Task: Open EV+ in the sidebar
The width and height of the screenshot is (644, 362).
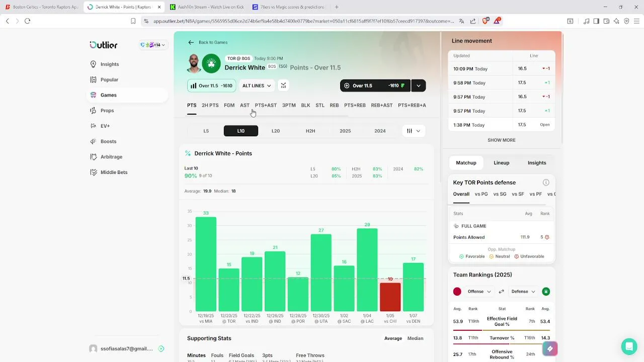Action: (x=105, y=126)
